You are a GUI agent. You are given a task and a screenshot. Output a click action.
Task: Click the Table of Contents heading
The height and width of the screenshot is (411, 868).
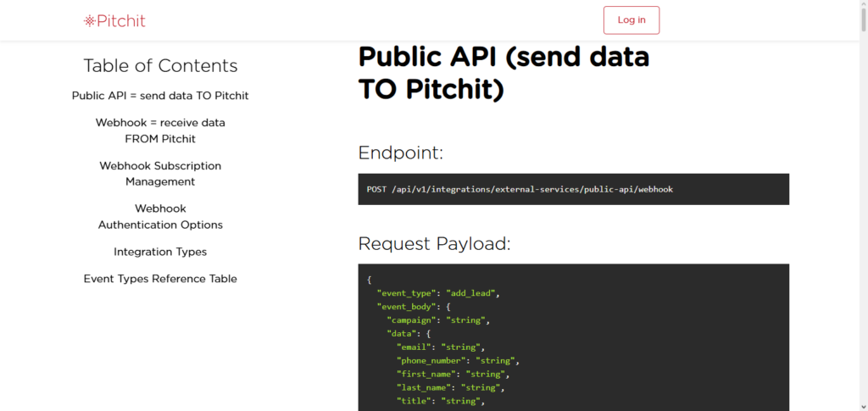coord(160,66)
